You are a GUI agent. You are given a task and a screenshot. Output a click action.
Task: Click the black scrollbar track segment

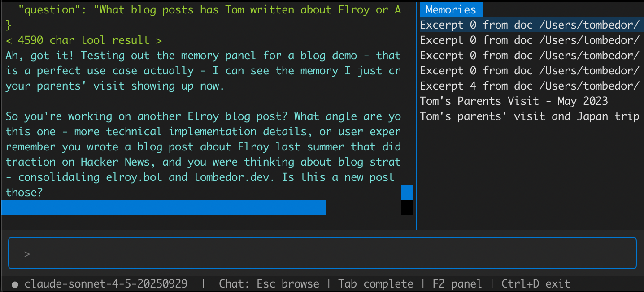(x=407, y=207)
